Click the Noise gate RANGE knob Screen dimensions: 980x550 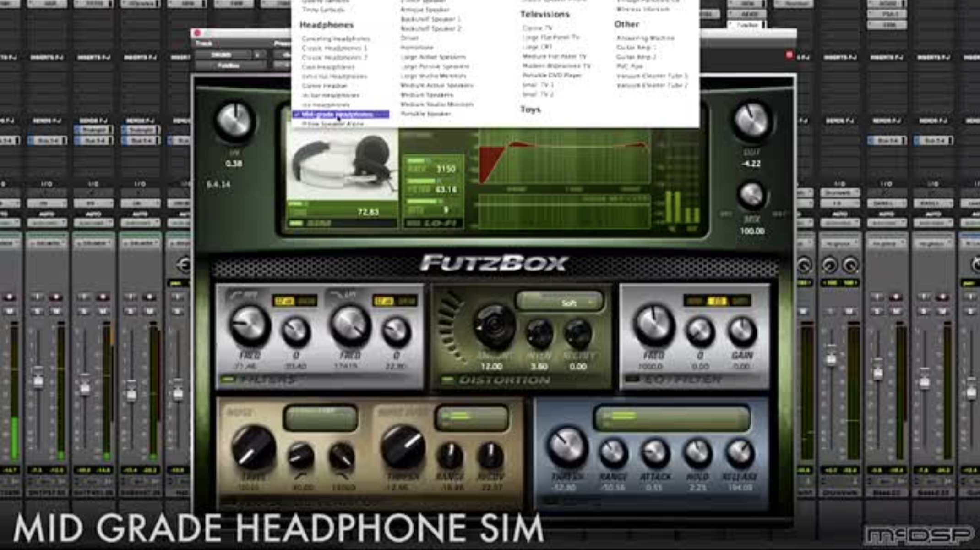[451, 456]
